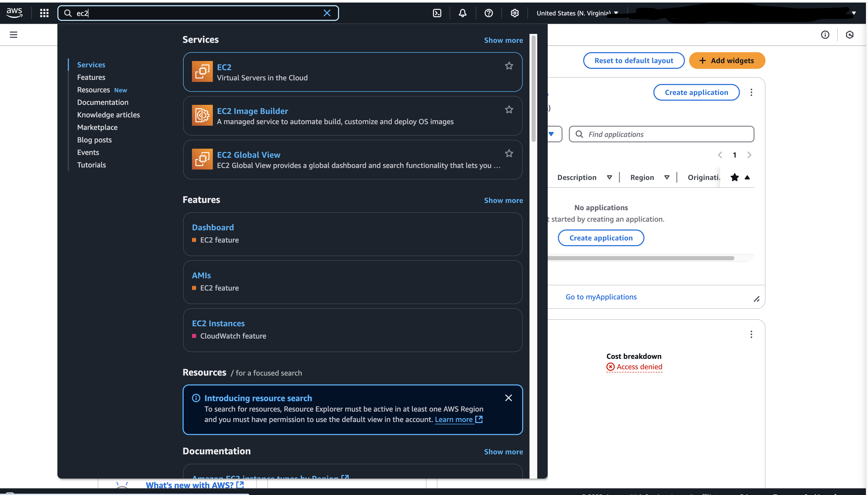The height and width of the screenshot is (495, 868).
Task: Open settings gear icon in top bar
Action: click(x=514, y=13)
